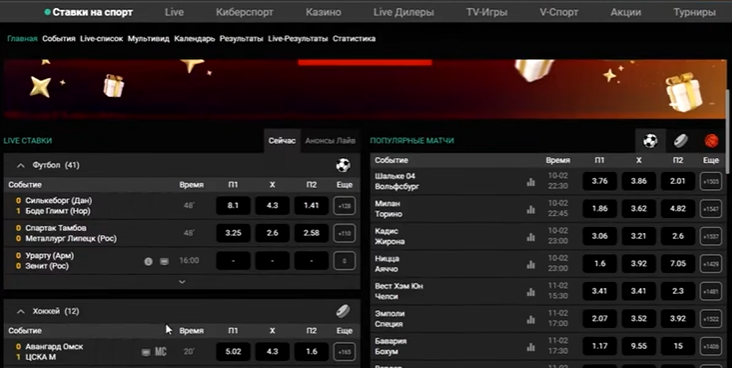Expand more markets for Кадис – Жирона
This screenshot has width=732, height=368.
[711, 236]
